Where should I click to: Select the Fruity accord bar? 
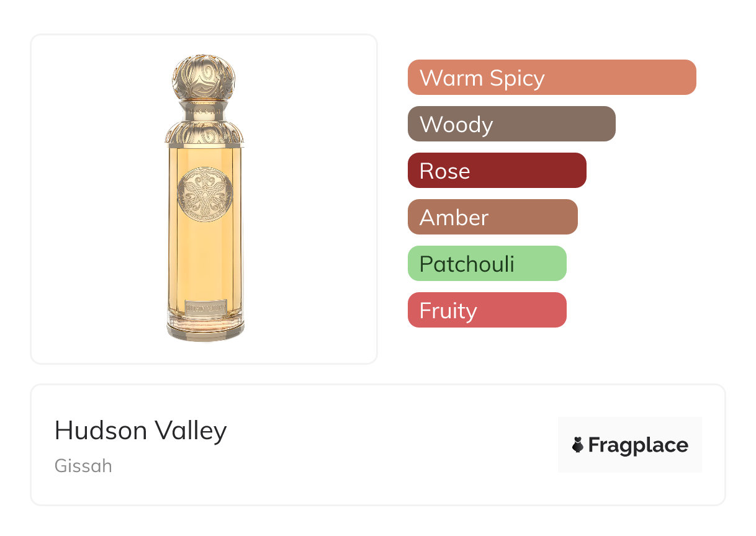click(487, 310)
